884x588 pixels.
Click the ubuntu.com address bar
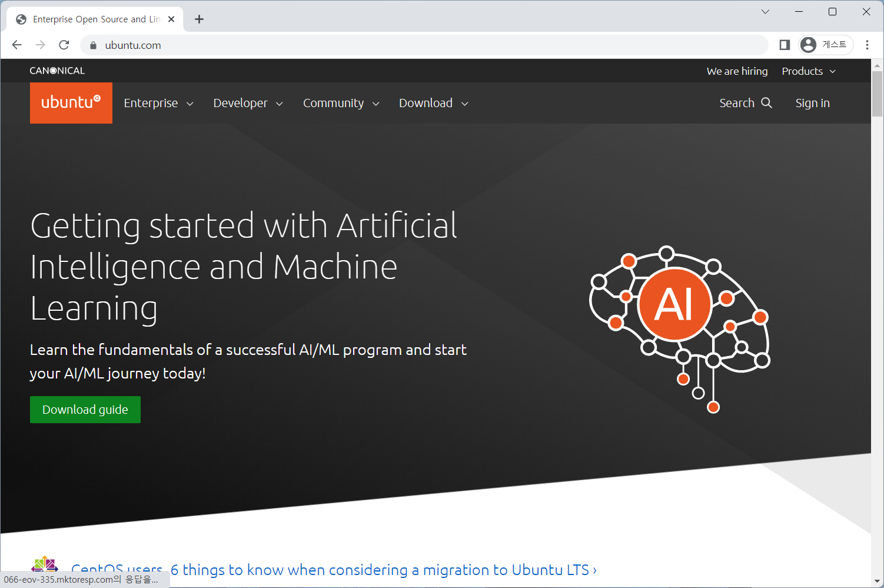click(x=412, y=45)
